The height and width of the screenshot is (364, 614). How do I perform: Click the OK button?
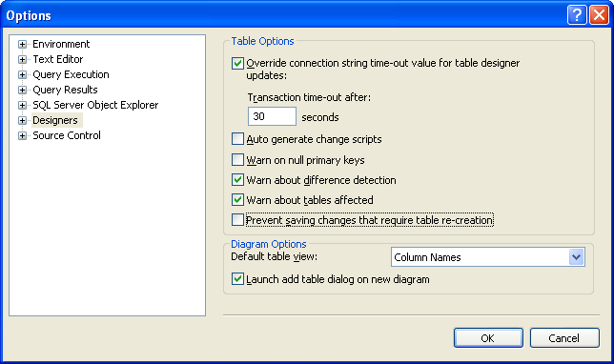point(488,337)
